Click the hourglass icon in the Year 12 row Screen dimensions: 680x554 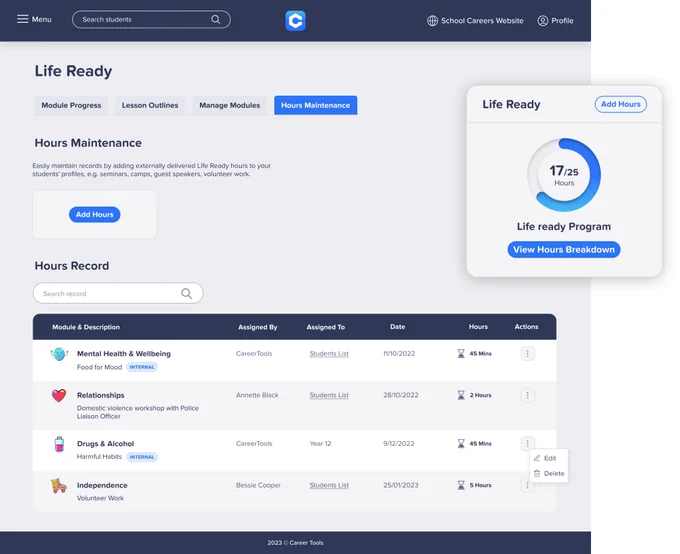point(461,443)
